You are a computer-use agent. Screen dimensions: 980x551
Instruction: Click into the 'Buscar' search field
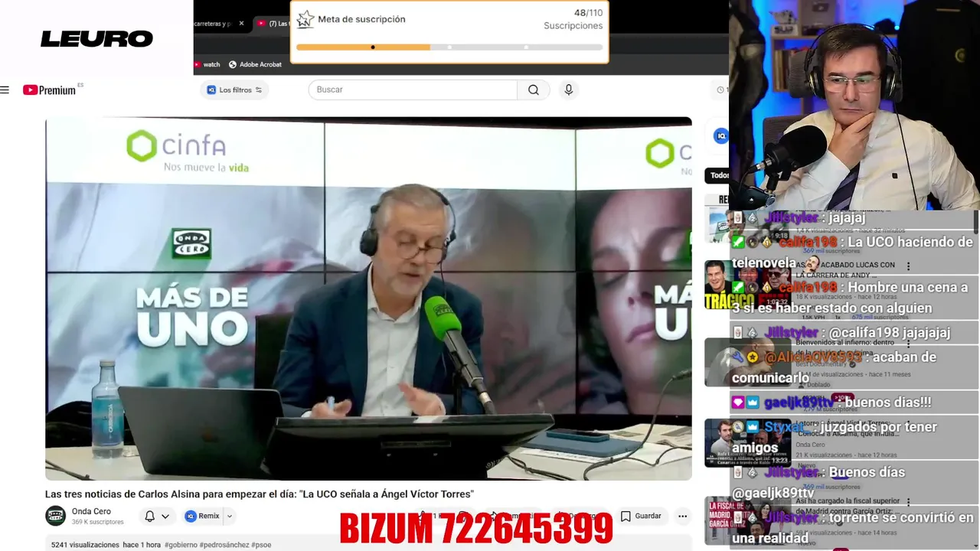(413, 90)
